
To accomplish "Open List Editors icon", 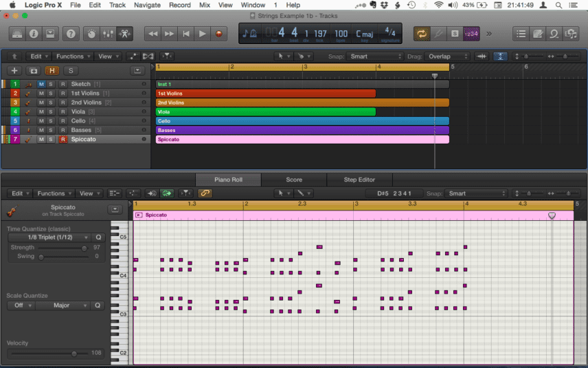I will click(x=521, y=34).
